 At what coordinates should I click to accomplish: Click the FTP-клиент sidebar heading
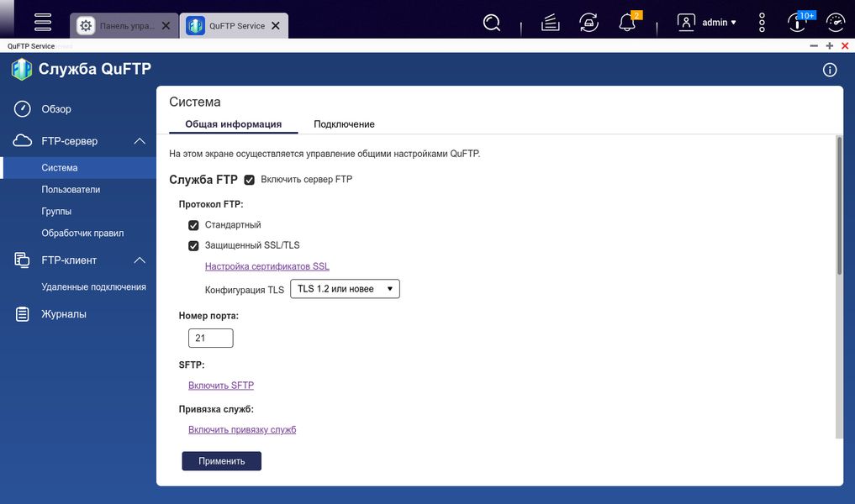click(x=69, y=260)
